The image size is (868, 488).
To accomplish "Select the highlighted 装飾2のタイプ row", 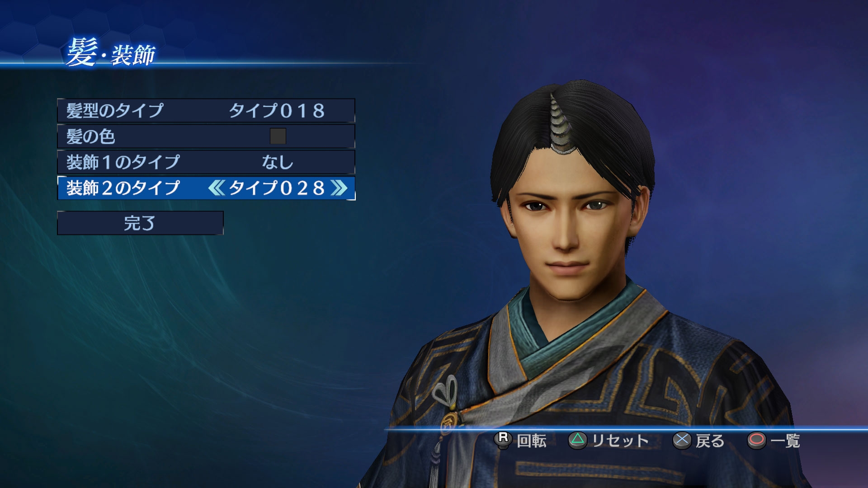I will pyautogui.click(x=206, y=188).
